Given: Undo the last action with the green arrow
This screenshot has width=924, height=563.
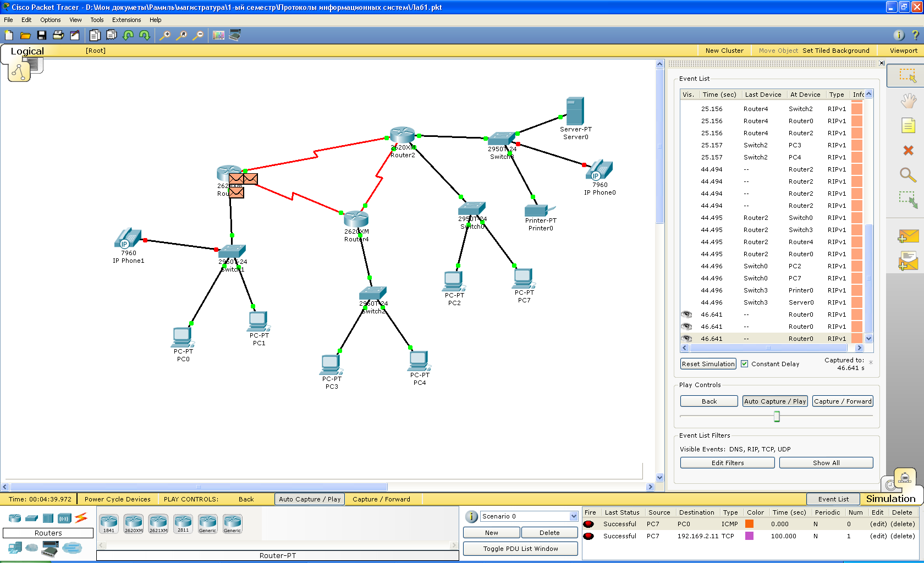Looking at the screenshot, I should (x=128, y=35).
